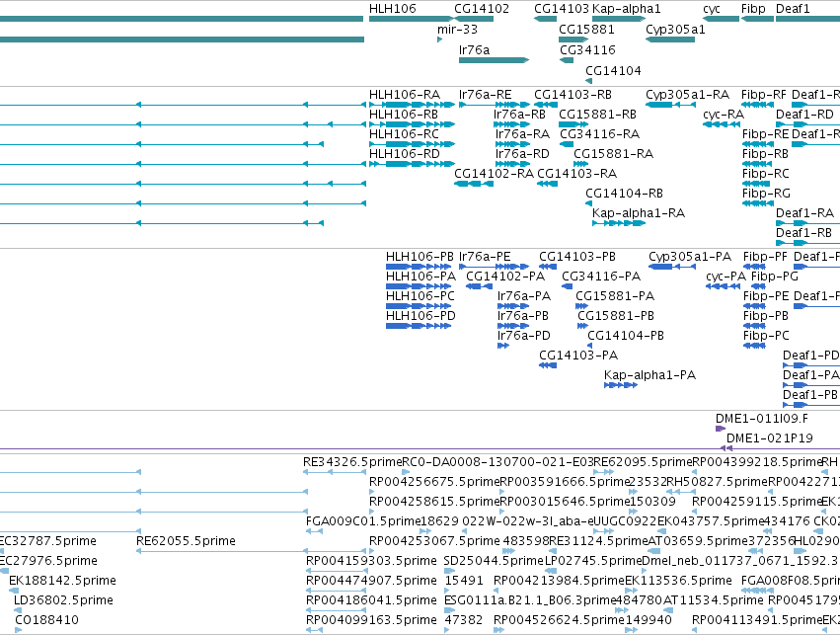Click the RE34326.5prime EST label
Image resolution: width=840 pixels, height=635 pixels.
pyautogui.click(x=352, y=462)
